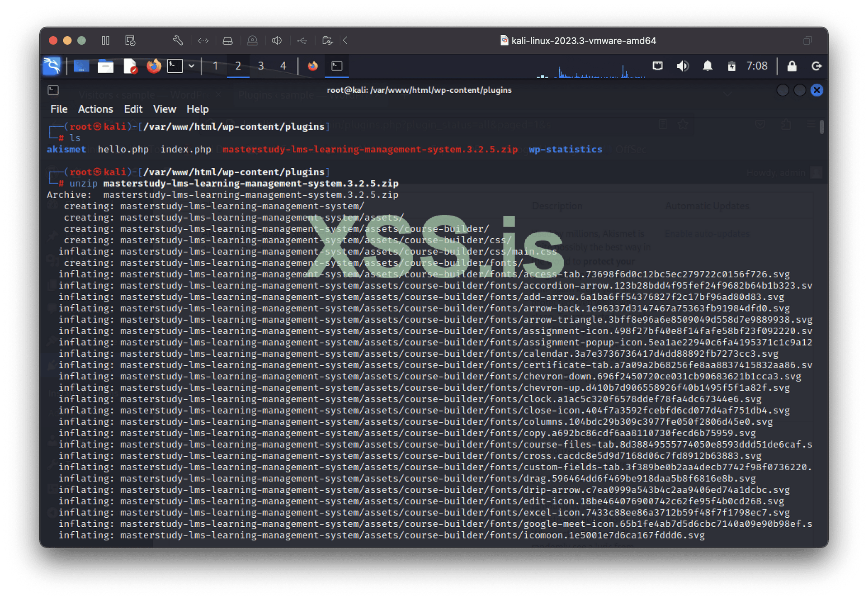868x600 pixels.
Task: Open shared folders icon in toolbar
Action: pyautogui.click(x=327, y=41)
